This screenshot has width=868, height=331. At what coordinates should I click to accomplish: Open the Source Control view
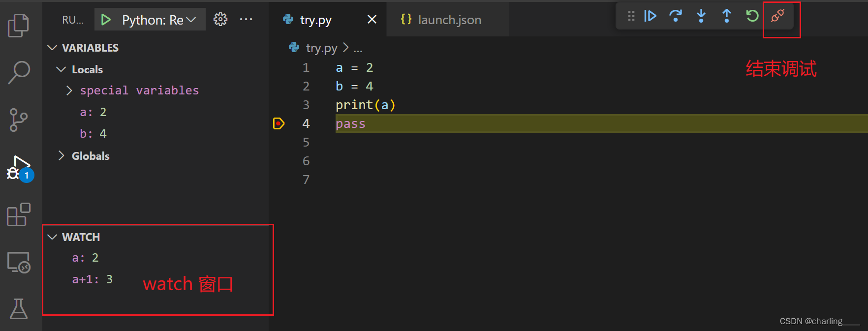pyautogui.click(x=19, y=120)
